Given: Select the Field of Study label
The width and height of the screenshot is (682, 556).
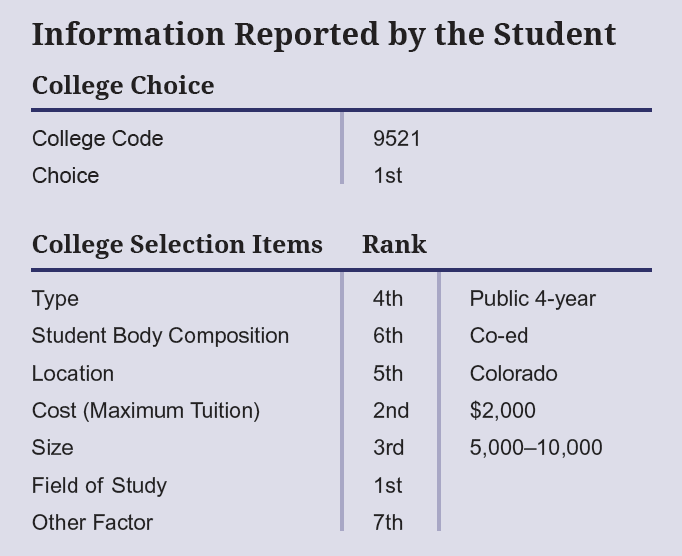Looking at the screenshot, I should tap(99, 486).
